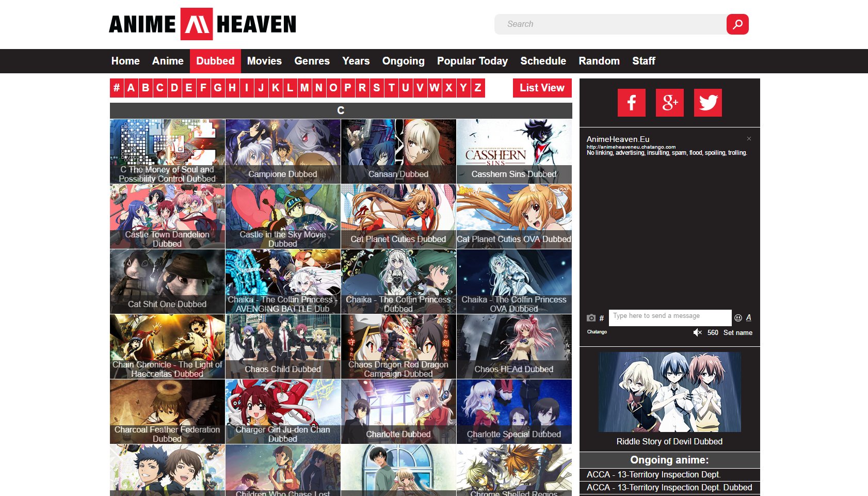Filter by letter M in alphabet bar
The width and height of the screenshot is (868, 496).
point(304,88)
